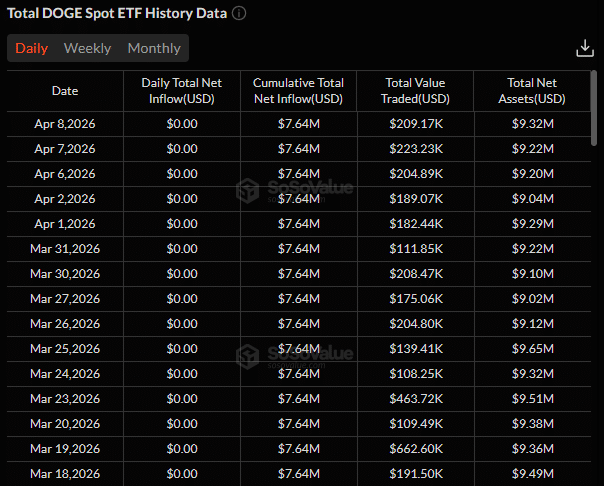Click the $662.60K value traded cell

415,449
